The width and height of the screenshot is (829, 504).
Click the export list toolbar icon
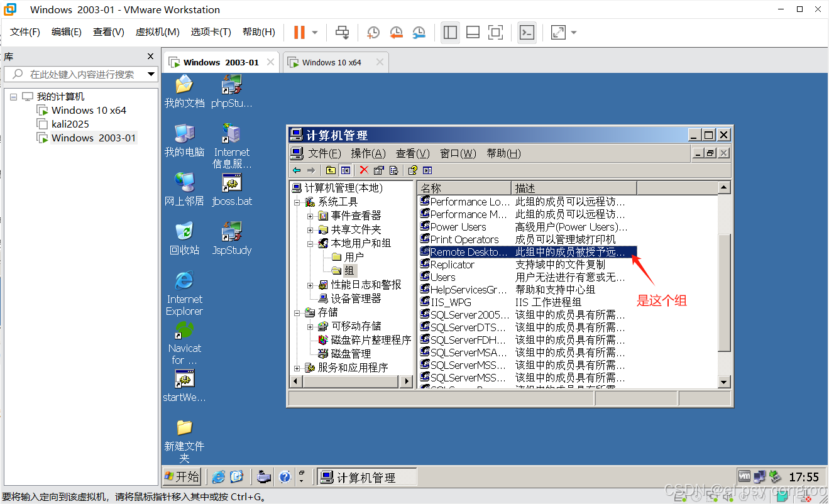393,170
